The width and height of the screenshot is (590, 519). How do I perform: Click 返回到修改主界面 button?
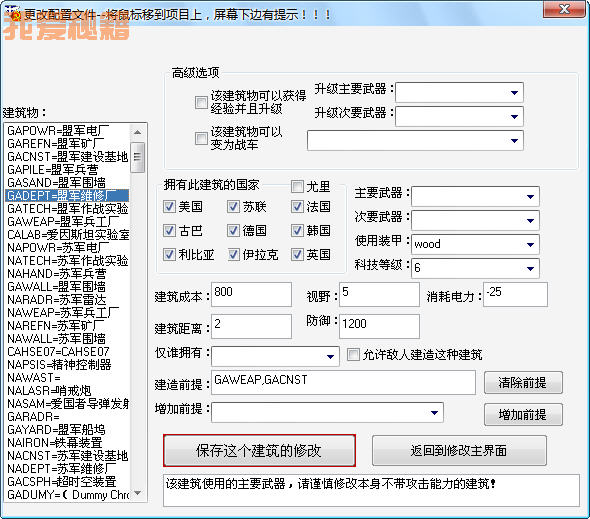pyautogui.click(x=459, y=451)
